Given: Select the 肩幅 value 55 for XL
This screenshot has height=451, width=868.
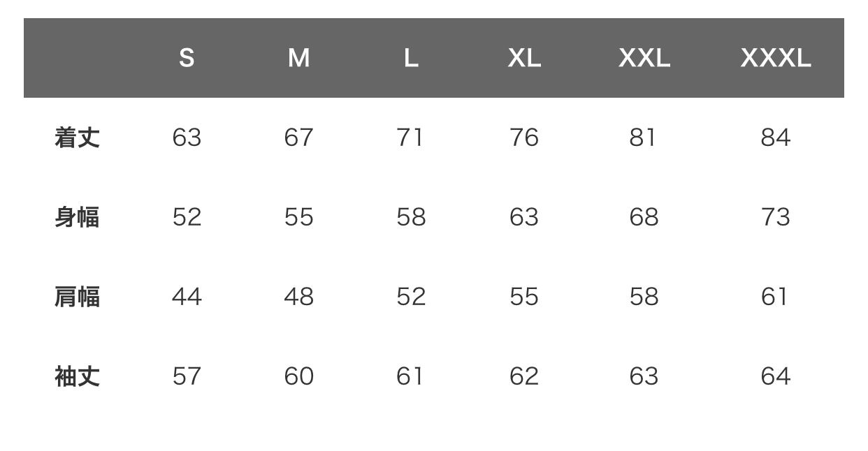Looking at the screenshot, I should pyautogui.click(x=524, y=297).
